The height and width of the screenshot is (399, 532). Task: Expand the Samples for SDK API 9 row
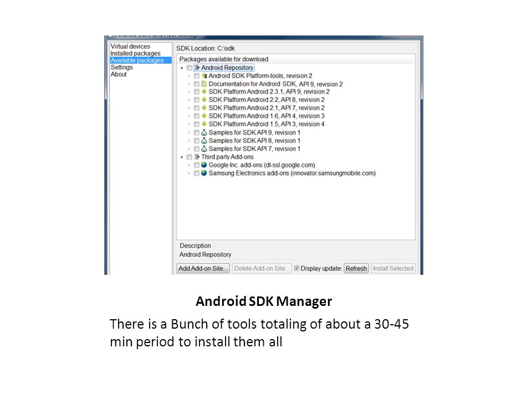[x=190, y=132]
